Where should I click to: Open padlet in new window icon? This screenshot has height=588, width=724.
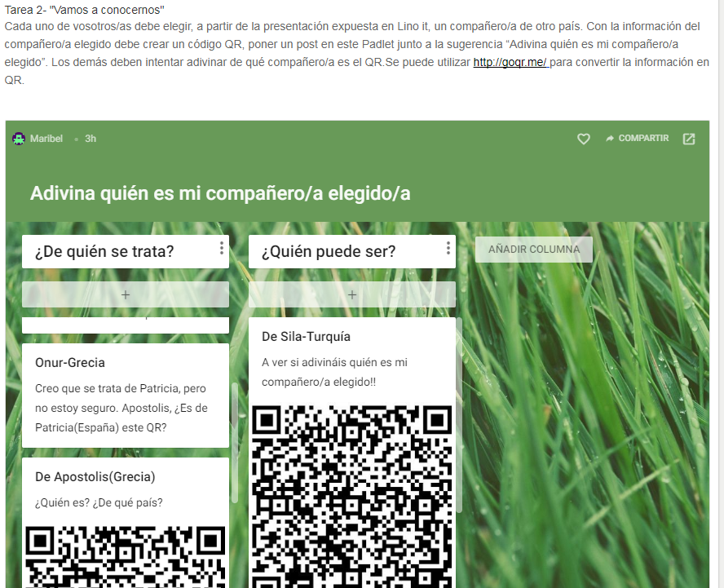[689, 139]
